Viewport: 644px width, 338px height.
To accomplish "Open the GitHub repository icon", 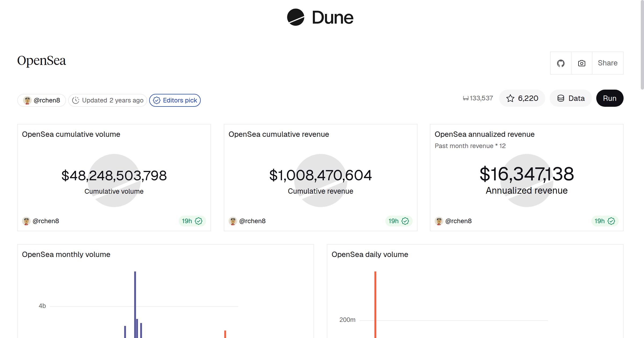I will point(561,63).
